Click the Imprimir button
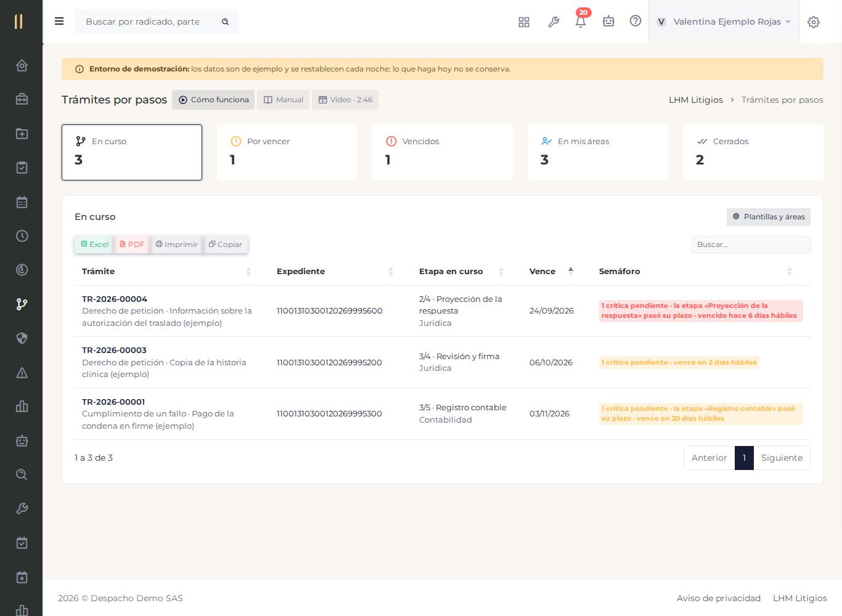 [x=176, y=245]
